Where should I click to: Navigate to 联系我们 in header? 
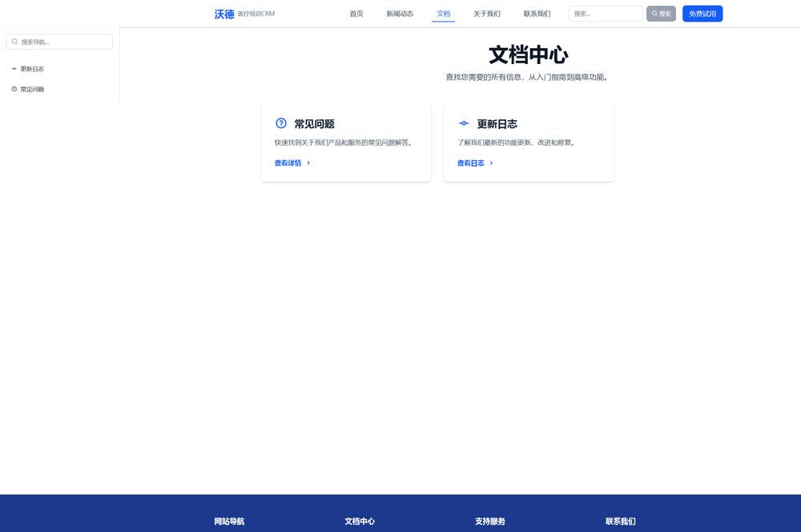tap(537, 14)
